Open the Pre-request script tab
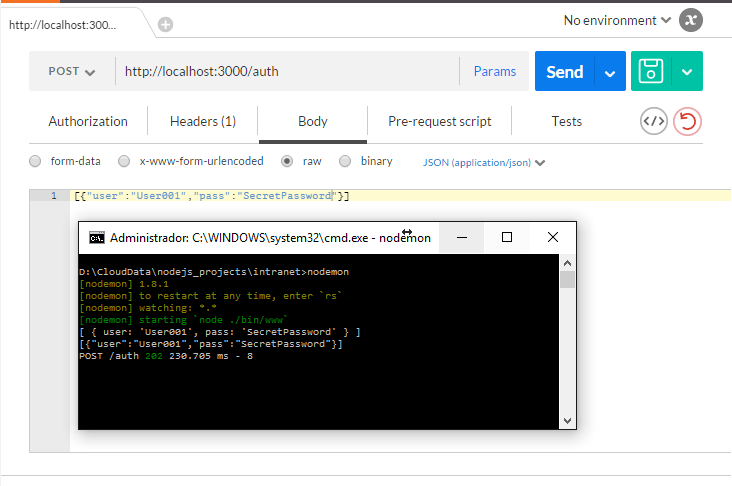 [x=439, y=121]
